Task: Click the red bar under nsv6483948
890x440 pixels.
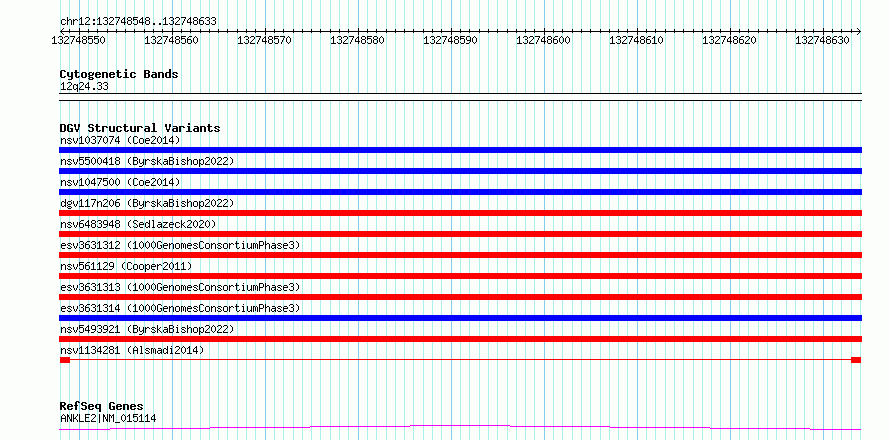Action: [x=460, y=234]
